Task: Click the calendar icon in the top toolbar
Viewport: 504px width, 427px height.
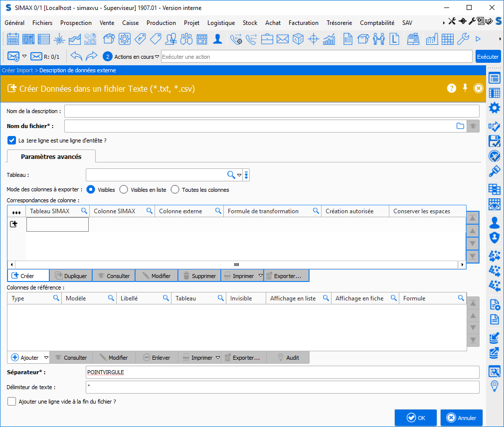Action: pyautogui.click(x=13, y=39)
